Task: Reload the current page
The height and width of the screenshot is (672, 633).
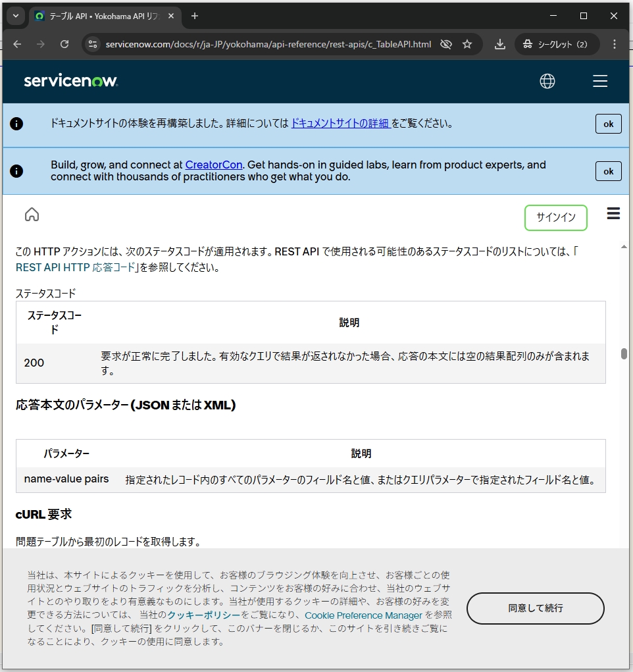Action: point(64,44)
